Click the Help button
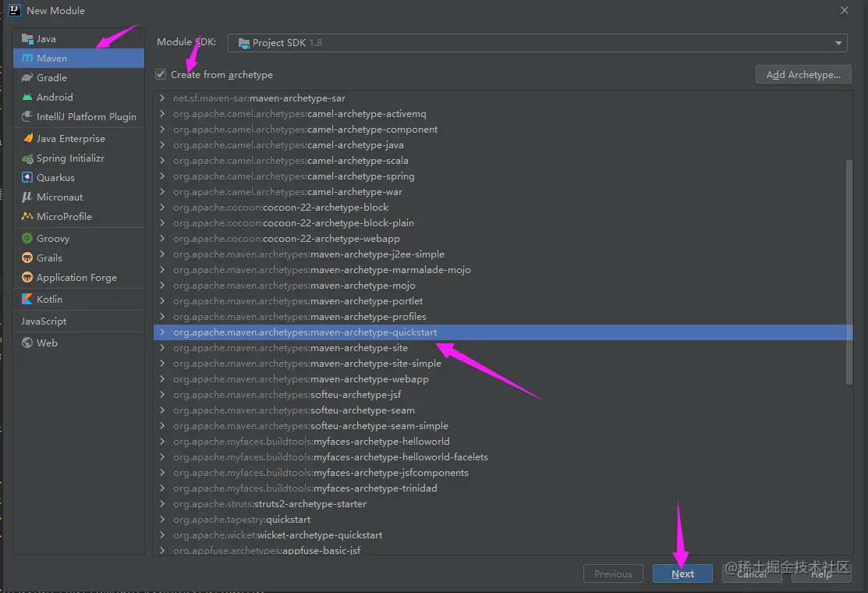868x593 pixels. pos(821,573)
